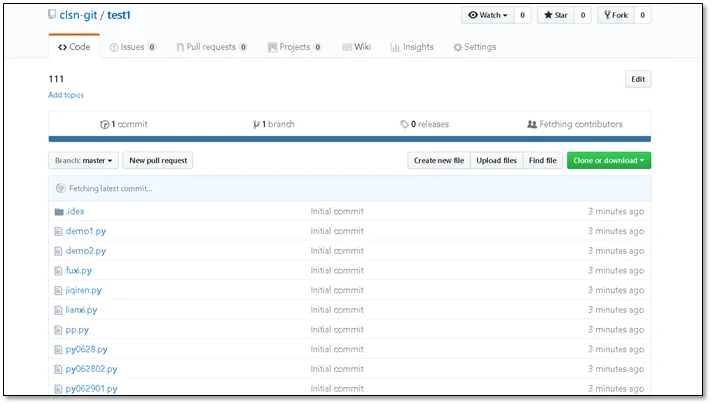Open the Wiki tab
This screenshot has width=712, height=405.
(x=356, y=47)
